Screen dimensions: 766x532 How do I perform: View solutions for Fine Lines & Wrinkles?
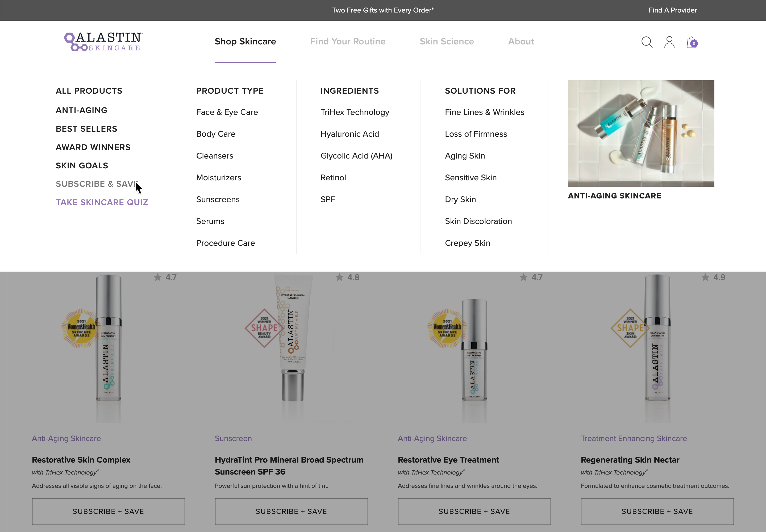[x=485, y=112]
